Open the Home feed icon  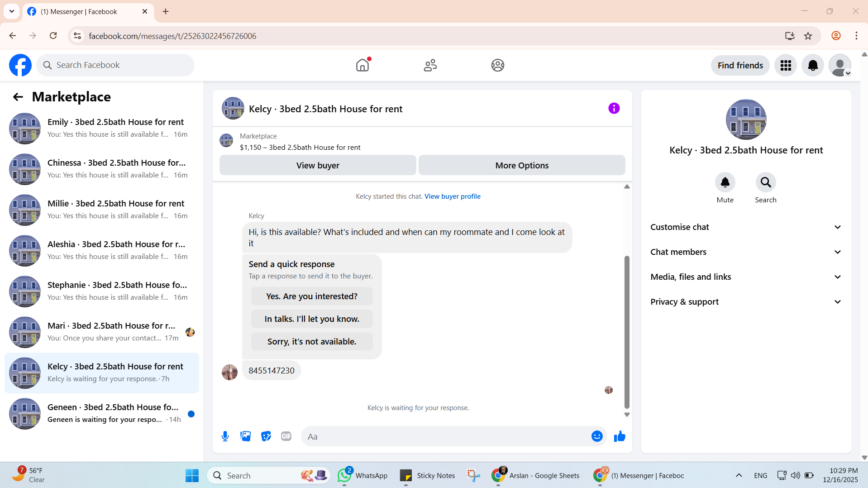pos(362,65)
